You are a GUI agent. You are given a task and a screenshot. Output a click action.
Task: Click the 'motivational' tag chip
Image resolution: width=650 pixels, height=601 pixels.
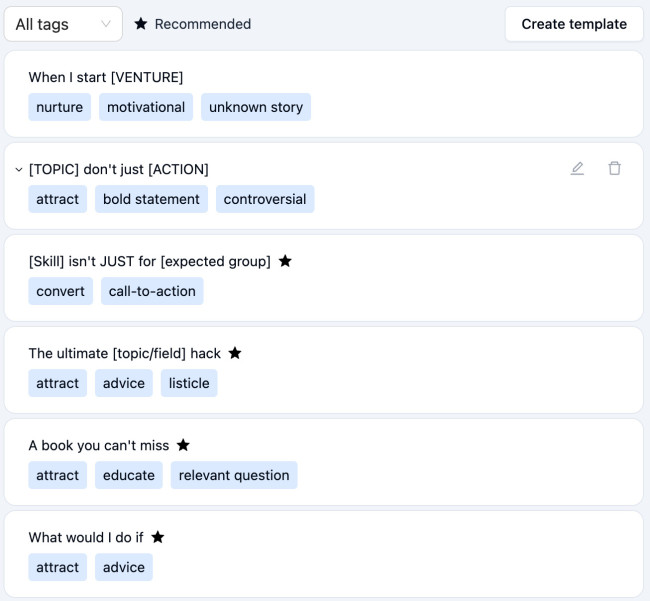(146, 107)
